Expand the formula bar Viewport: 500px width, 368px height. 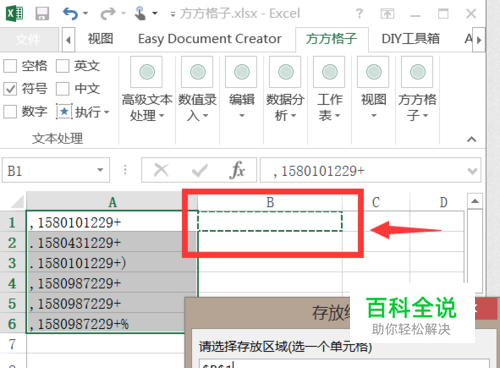coord(473,171)
